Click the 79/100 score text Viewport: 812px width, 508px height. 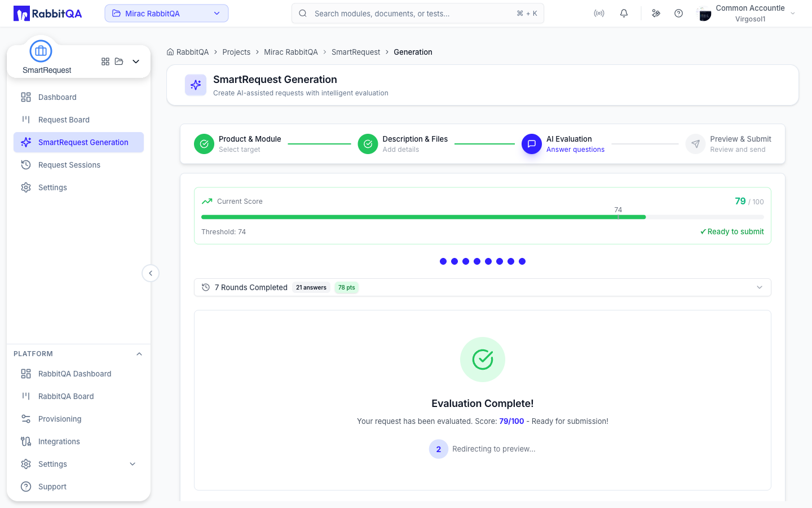[511, 421]
